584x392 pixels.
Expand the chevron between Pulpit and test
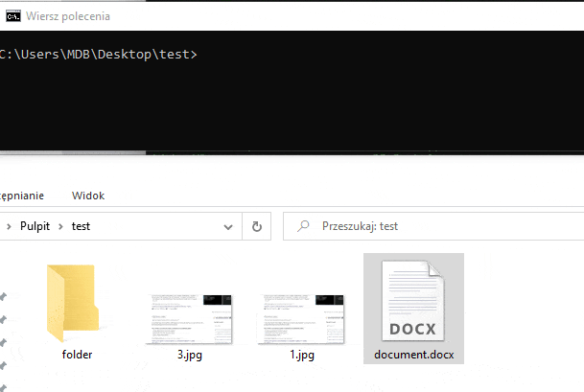click(63, 227)
